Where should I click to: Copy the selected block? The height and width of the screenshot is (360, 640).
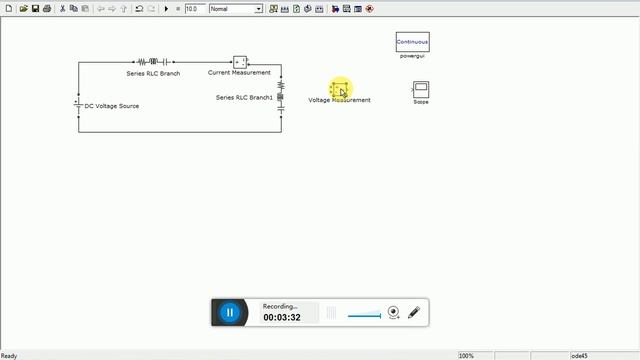(x=73, y=9)
